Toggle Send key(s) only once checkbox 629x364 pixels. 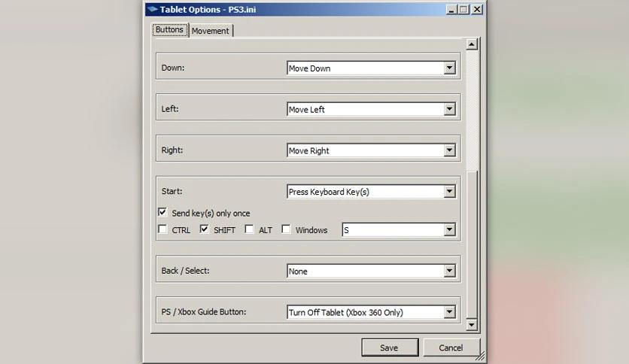tap(163, 212)
